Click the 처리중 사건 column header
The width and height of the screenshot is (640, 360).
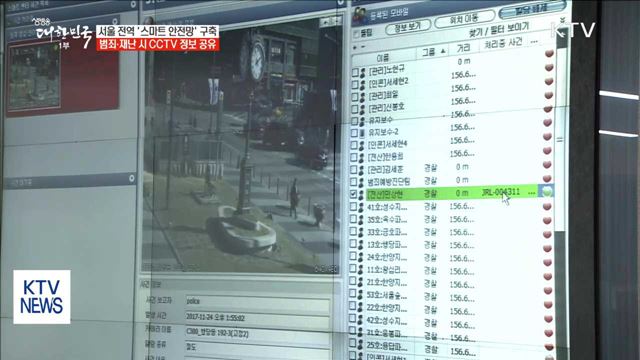click(503, 44)
